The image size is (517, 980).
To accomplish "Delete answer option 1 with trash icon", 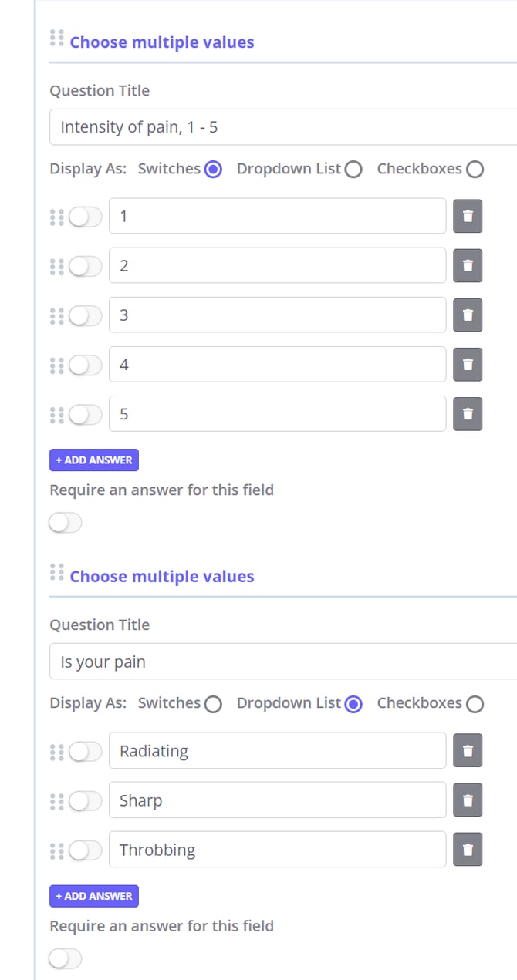I will point(468,217).
